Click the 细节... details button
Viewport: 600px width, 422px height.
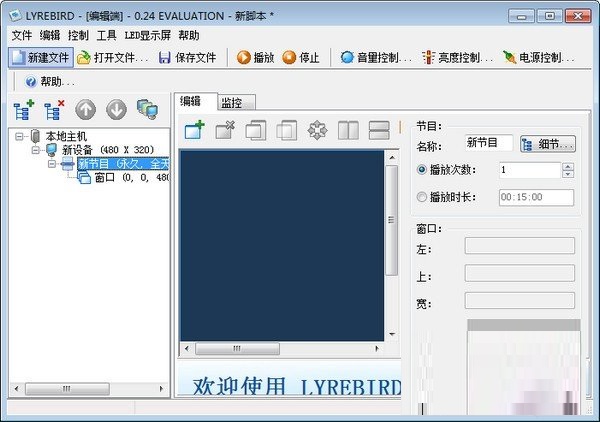(548, 144)
